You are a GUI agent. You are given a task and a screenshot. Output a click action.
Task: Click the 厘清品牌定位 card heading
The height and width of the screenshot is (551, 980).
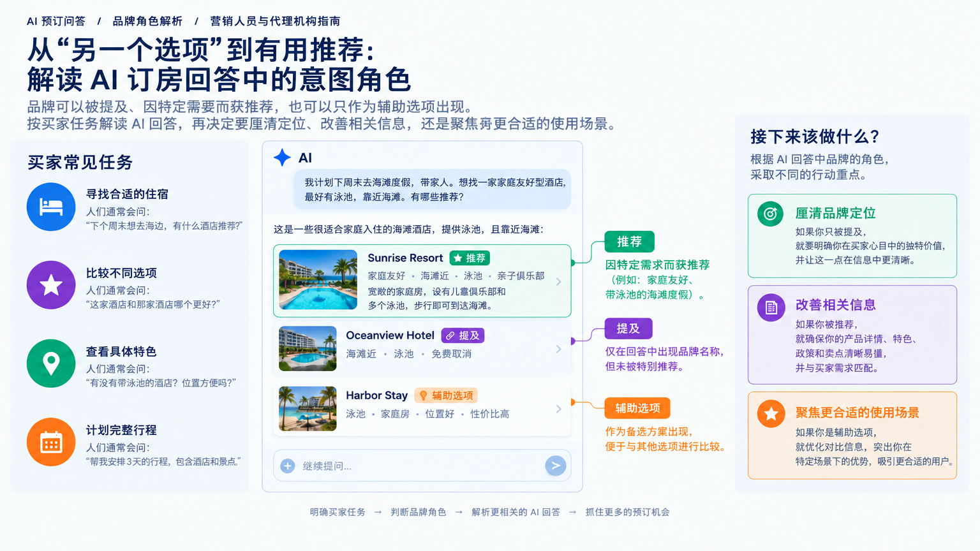(x=835, y=213)
